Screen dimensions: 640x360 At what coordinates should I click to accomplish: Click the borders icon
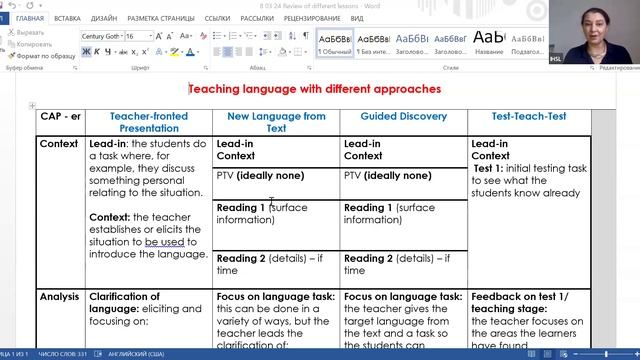click(x=298, y=52)
